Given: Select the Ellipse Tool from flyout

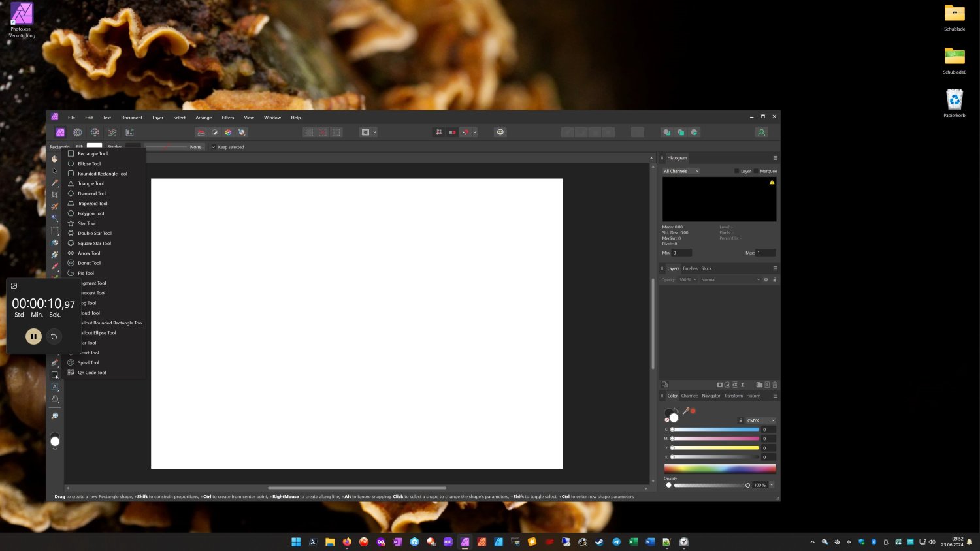Looking at the screenshot, I should pyautogui.click(x=89, y=164).
